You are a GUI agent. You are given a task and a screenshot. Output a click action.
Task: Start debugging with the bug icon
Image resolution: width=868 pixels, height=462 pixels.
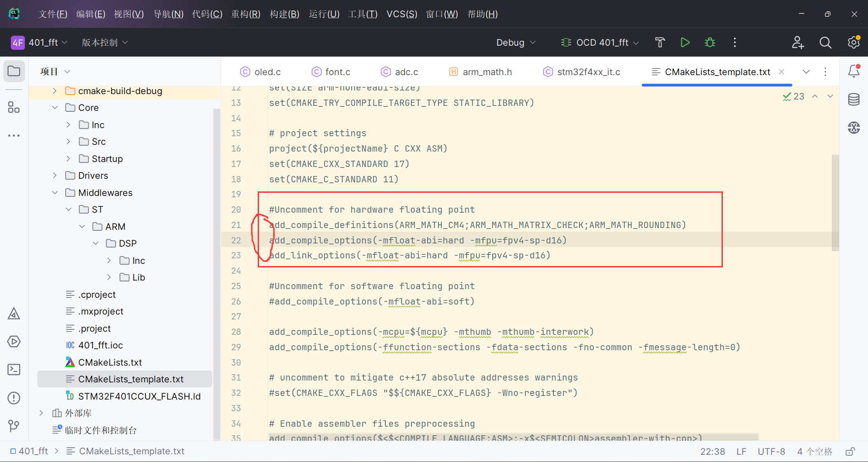coord(710,42)
